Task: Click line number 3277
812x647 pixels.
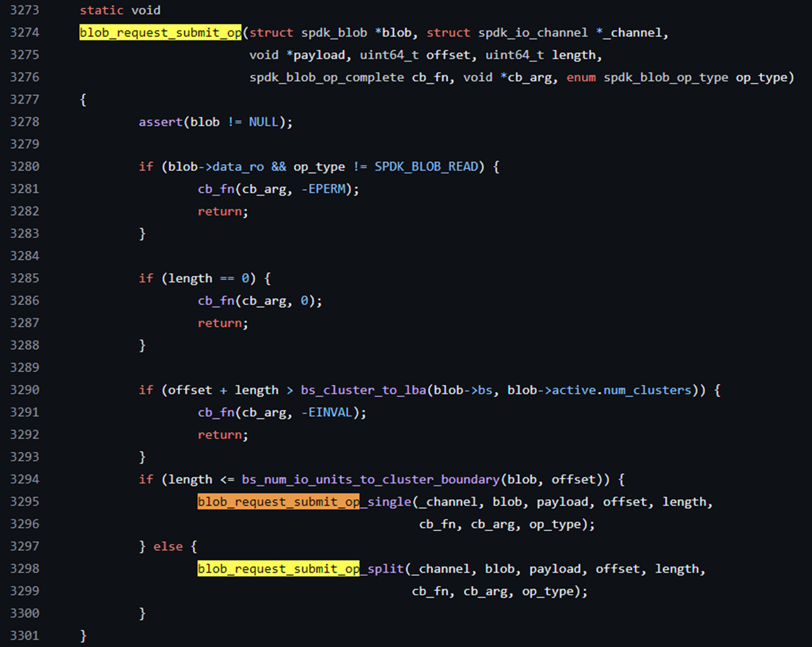Action: coord(25,99)
